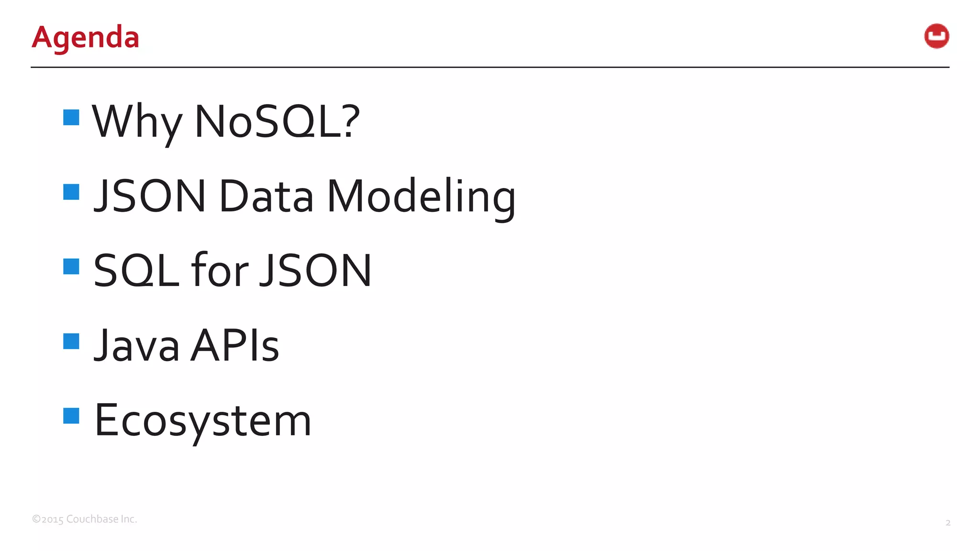Select the blue bullet beside Java APIs

[71, 341]
